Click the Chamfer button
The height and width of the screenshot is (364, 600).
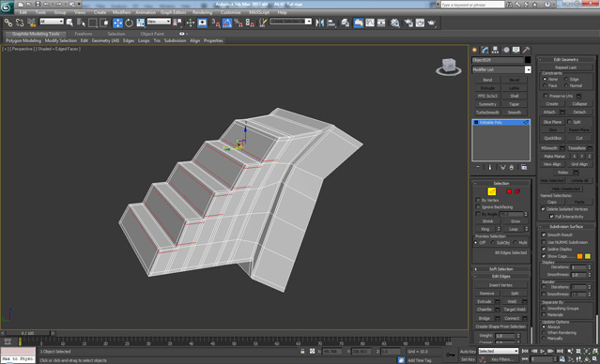coord(485,310)
